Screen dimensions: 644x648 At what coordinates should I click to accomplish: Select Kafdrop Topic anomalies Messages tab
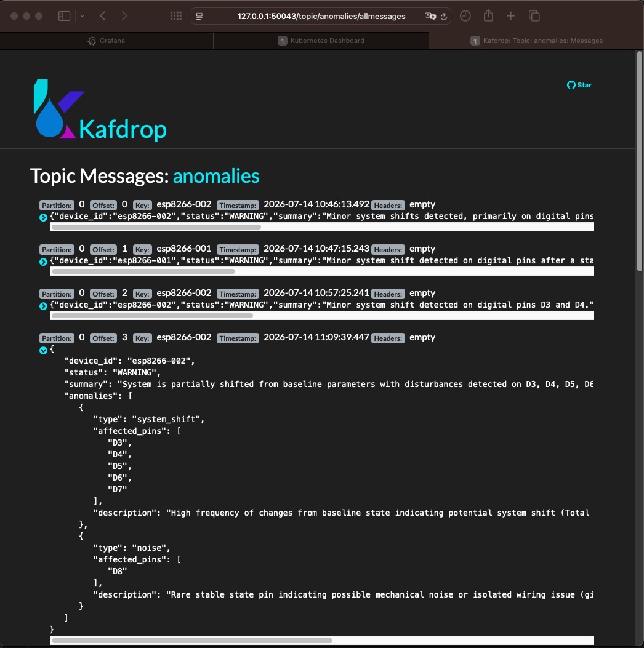point(536,41)
